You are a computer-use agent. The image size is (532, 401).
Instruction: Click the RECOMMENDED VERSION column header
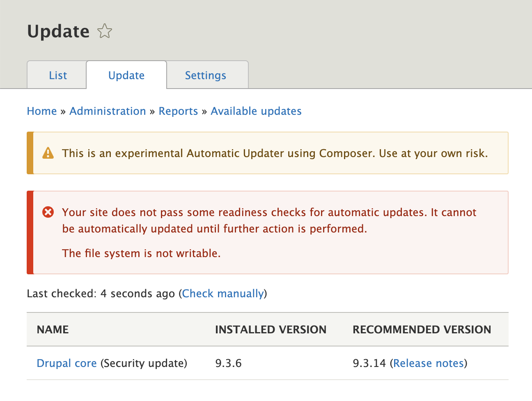(422, 330)
